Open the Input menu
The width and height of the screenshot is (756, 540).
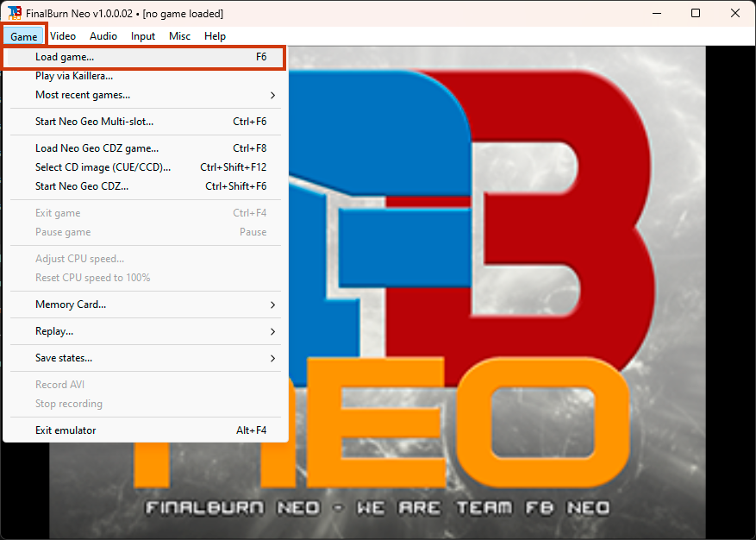coord(143,36)
